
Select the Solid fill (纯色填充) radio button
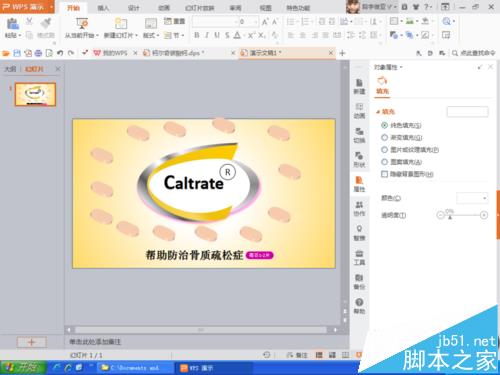(x=384, y=125)
